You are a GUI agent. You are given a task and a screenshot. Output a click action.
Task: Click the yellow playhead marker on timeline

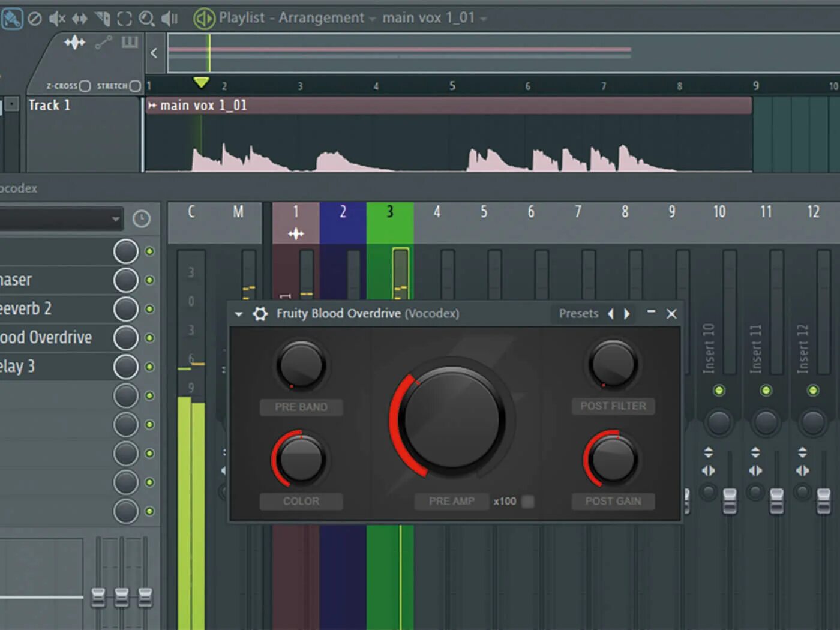pyautogui.click(x=201, y=82)
